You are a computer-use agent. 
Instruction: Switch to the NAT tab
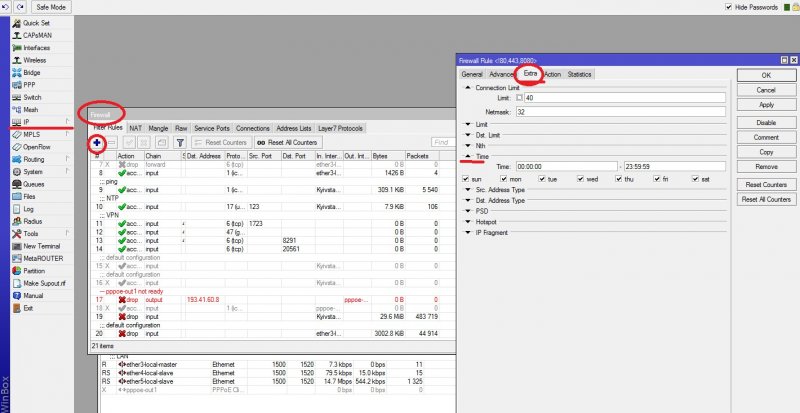click(x=134, y=128)
